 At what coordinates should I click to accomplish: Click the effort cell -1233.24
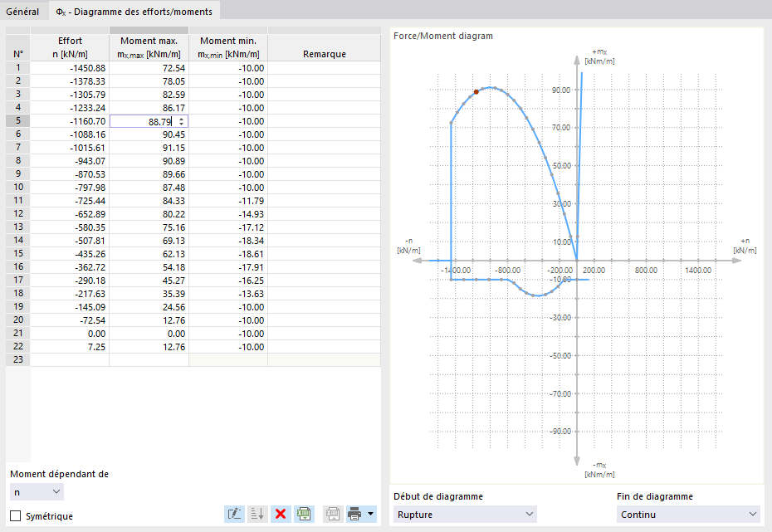point(70,108)
